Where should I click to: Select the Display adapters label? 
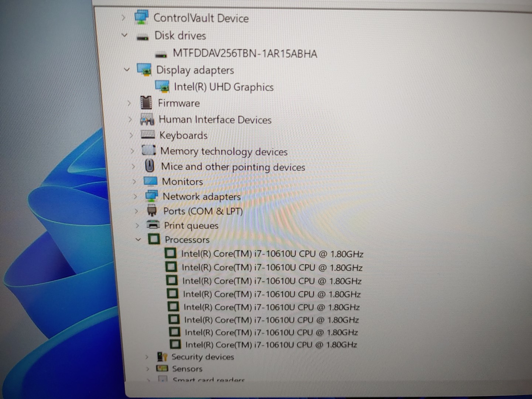[195, 70]
